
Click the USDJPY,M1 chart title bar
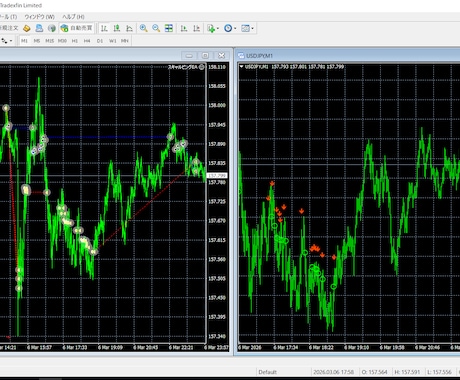coord(348,55)
